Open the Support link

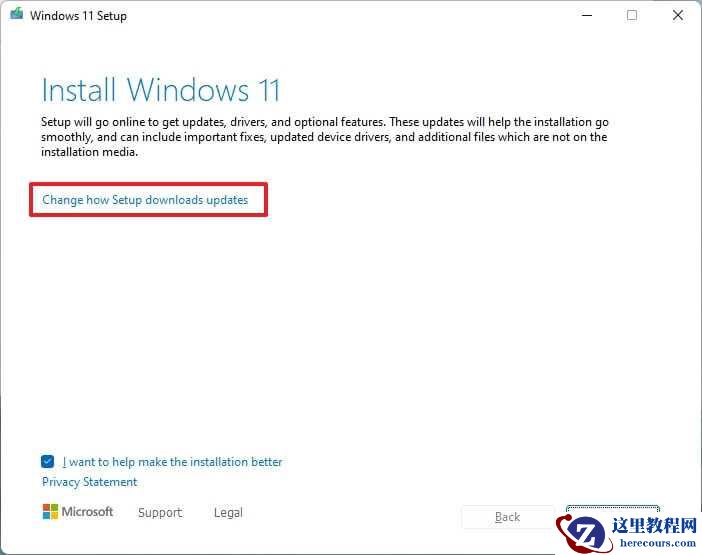160,512
